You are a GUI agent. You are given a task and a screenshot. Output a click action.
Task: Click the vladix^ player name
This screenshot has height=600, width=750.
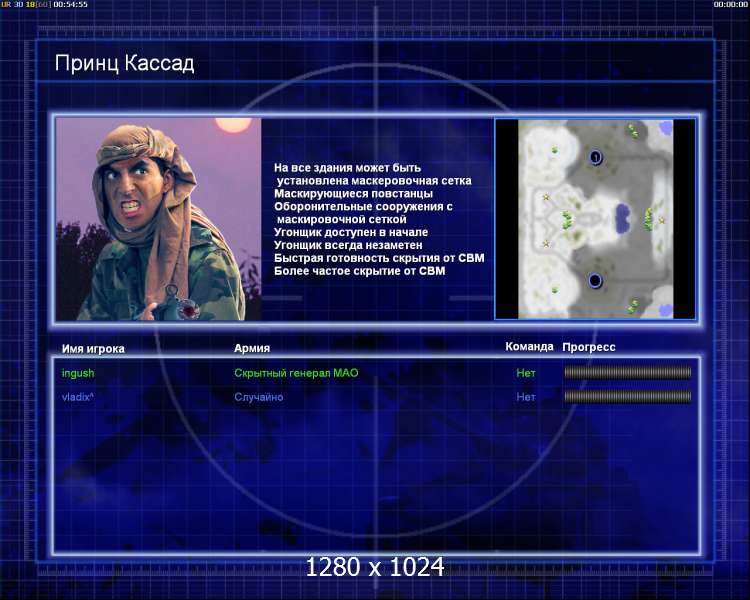pyautogui.click(x=77, y=397)
